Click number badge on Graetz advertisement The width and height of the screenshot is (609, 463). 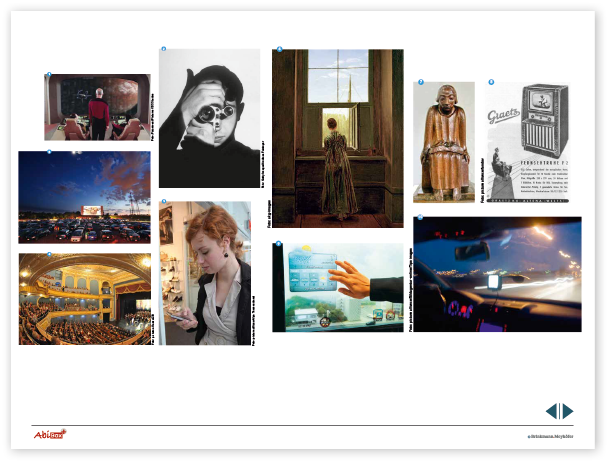tap(491, 82)
